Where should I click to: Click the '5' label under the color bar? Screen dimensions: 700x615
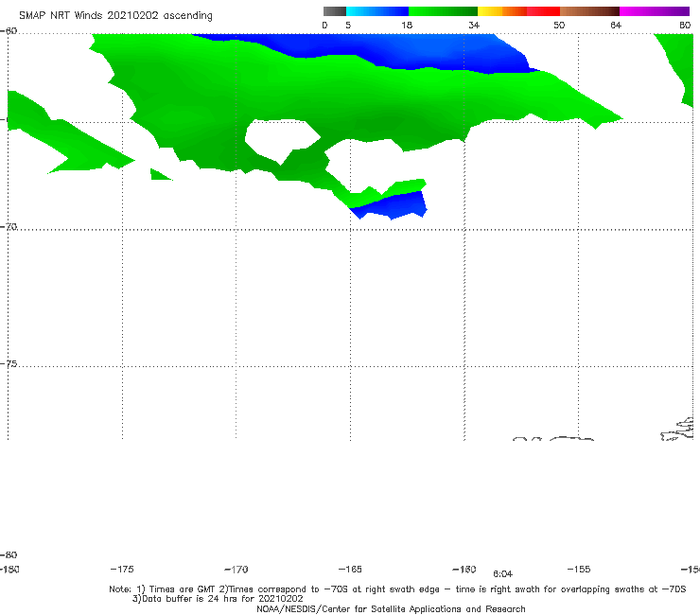tap(348, 25)
